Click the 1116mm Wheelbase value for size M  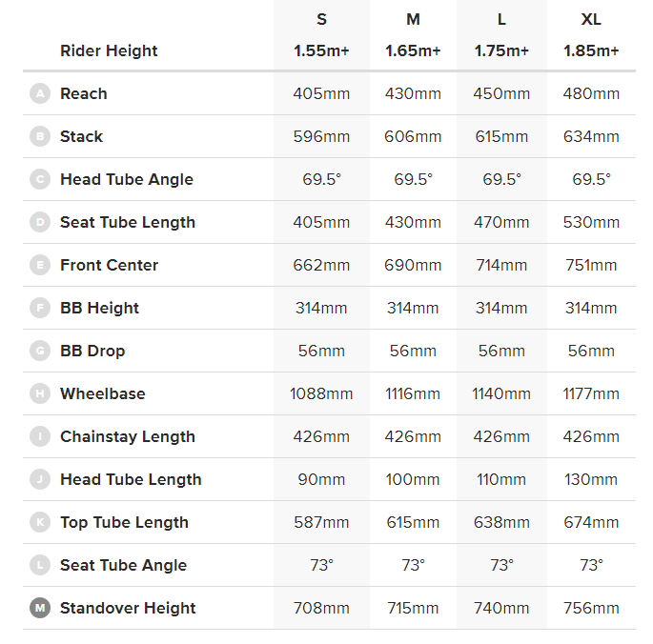click(x=413, y=393)
